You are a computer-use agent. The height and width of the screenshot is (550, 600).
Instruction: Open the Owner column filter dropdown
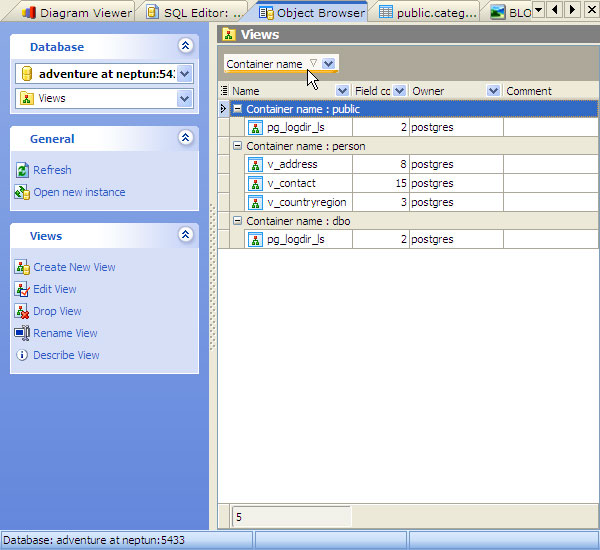493,91
